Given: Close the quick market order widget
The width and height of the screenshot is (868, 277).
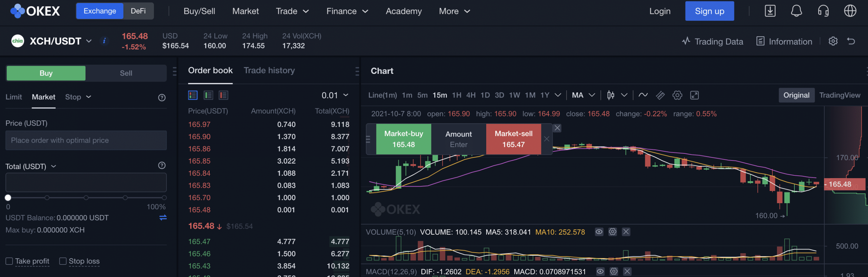Looking at the screenshot, I should [x=557, y=128].
